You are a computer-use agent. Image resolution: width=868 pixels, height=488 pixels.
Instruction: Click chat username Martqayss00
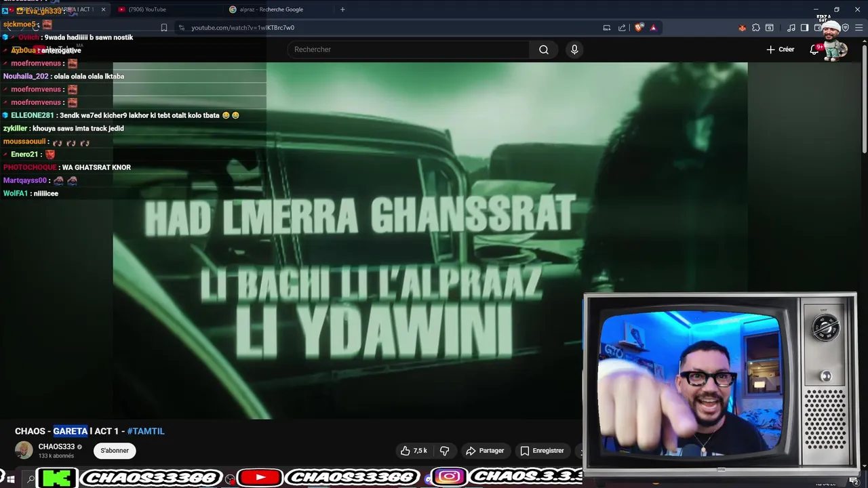click(x=25, y=180)
